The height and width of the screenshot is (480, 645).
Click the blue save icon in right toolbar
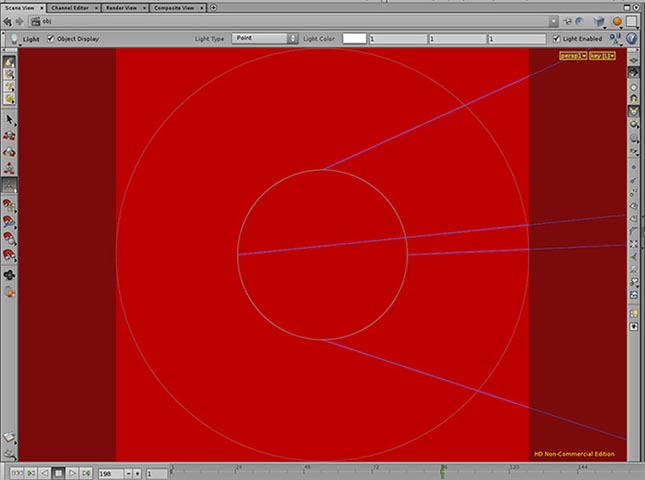(633, 295)
